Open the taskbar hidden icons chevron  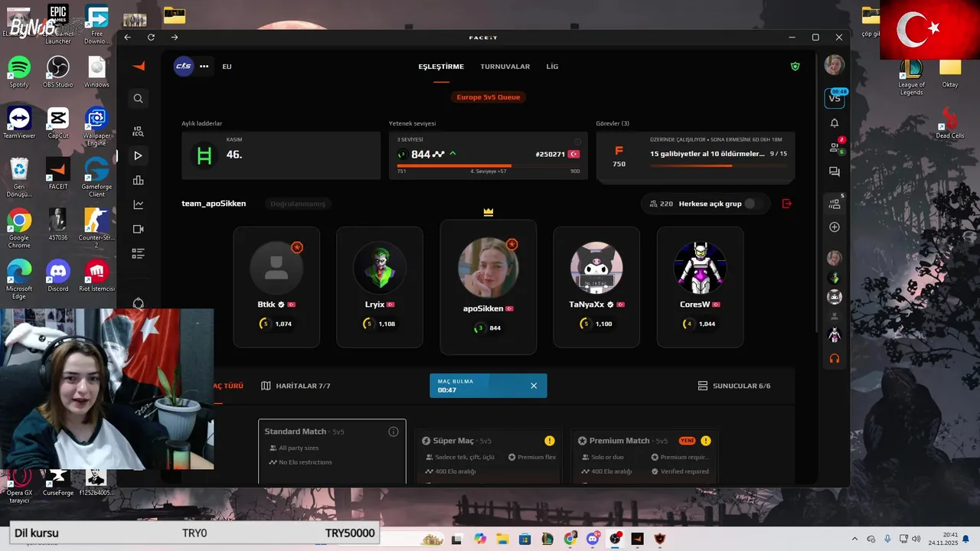tap(854, 539)
